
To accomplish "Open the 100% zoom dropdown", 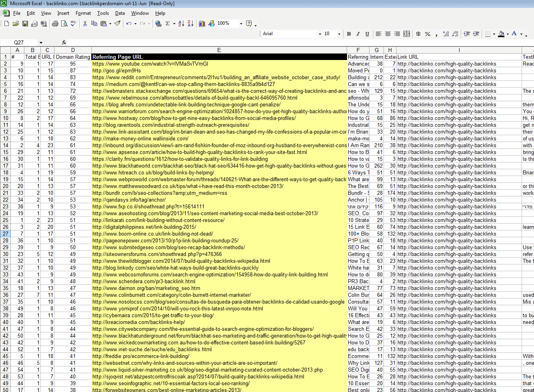I will coord(241,24).
